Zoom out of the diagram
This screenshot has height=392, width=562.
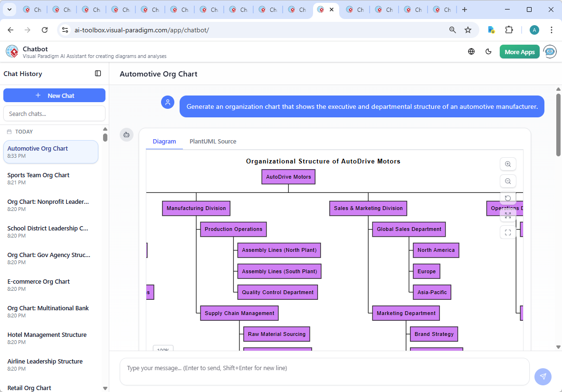coord(508,181)
